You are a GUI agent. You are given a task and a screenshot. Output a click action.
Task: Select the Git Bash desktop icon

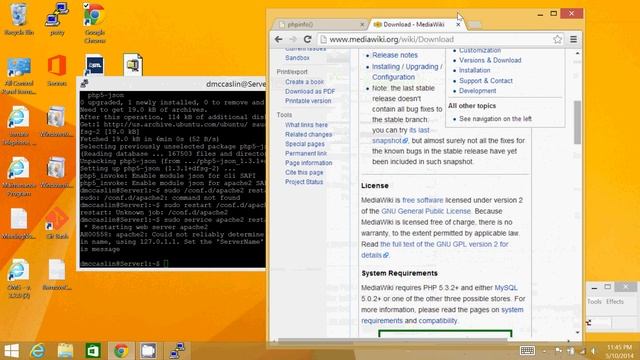point(57,223)
